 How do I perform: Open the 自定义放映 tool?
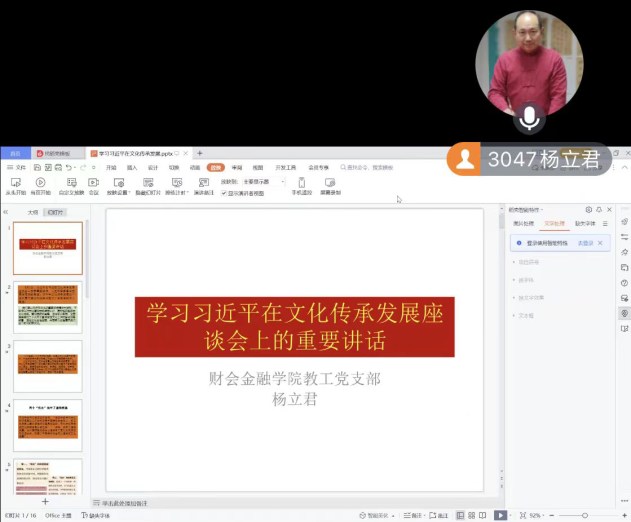pyautogui.click(x=72, y=183)
